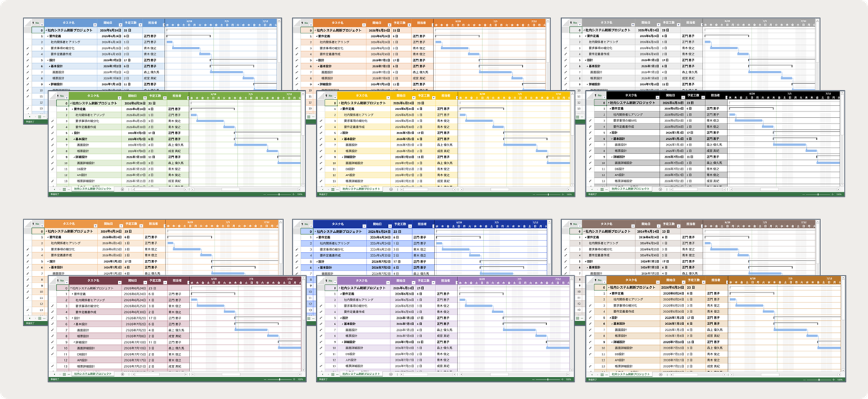Select 森上 偉久馬 in row 7 of green window
The height and width of the screenshot is (399, 868).
[178, 145]
